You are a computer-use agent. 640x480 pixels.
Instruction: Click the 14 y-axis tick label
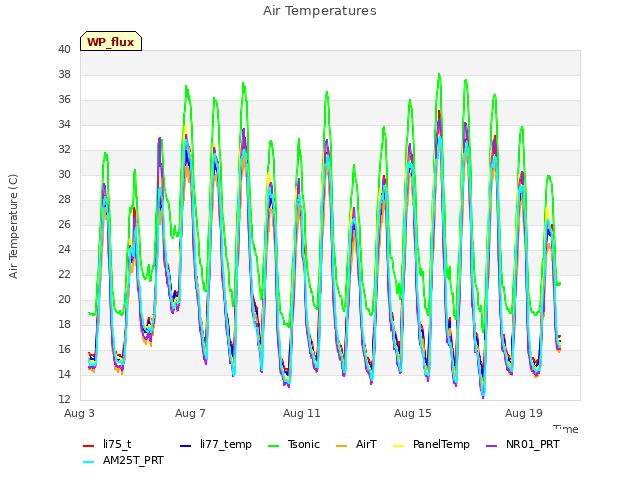pyautogui.click(x=64, y=374)
